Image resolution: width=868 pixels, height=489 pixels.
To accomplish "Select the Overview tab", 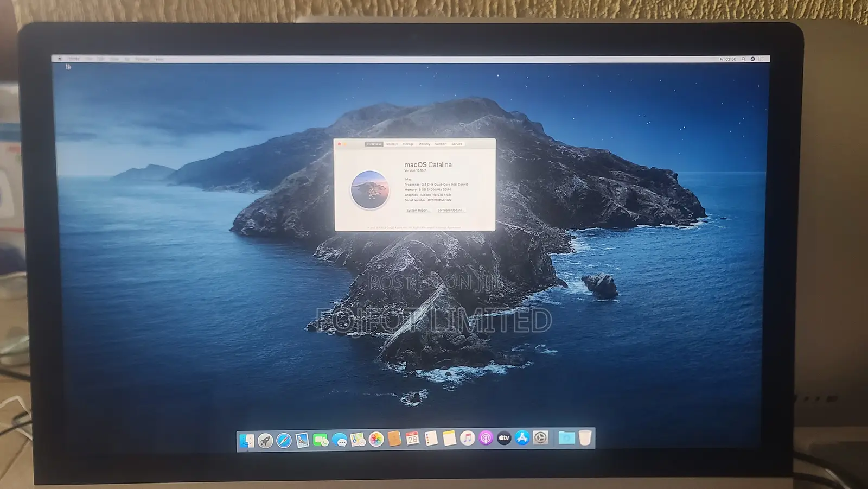I will point(374,144).
